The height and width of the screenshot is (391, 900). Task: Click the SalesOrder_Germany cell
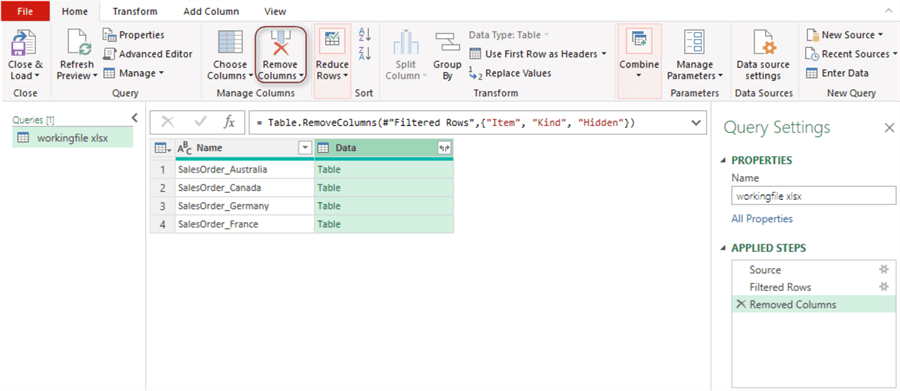pos(245,206)
